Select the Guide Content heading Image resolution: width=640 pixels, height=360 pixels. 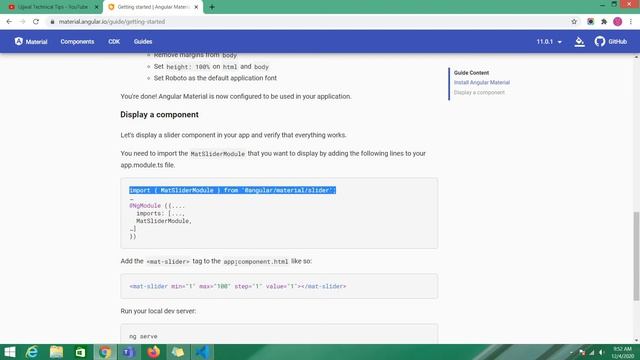click(471, 73)
